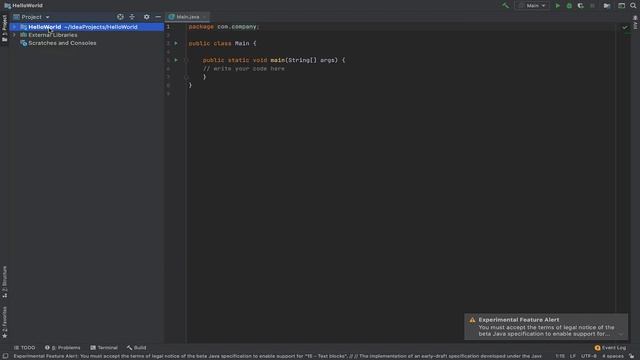Open the Event Log

pos(610,348)
